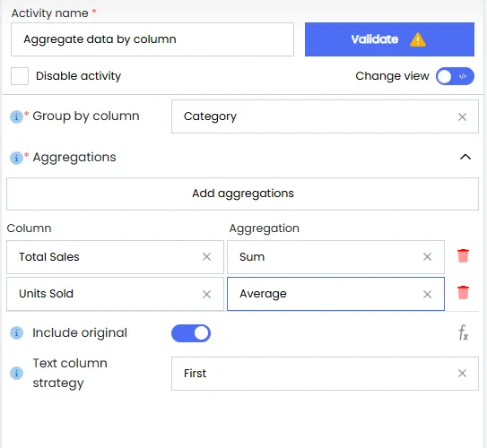
Task: Open the fx expression editor icon
Action: 463,333
